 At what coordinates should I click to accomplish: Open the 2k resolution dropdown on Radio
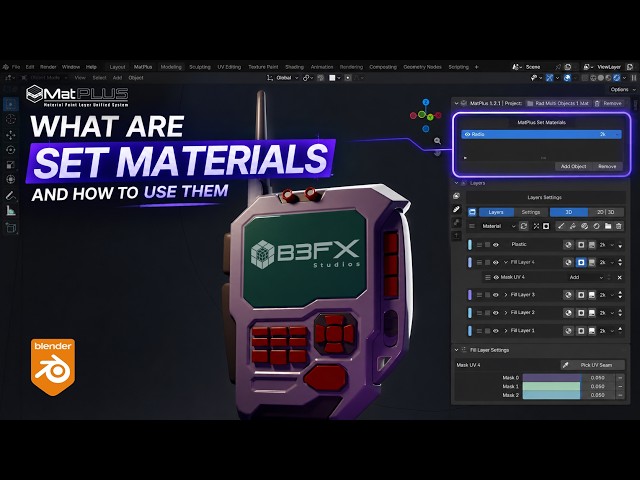pyautogui.click(x=610, y=134)
